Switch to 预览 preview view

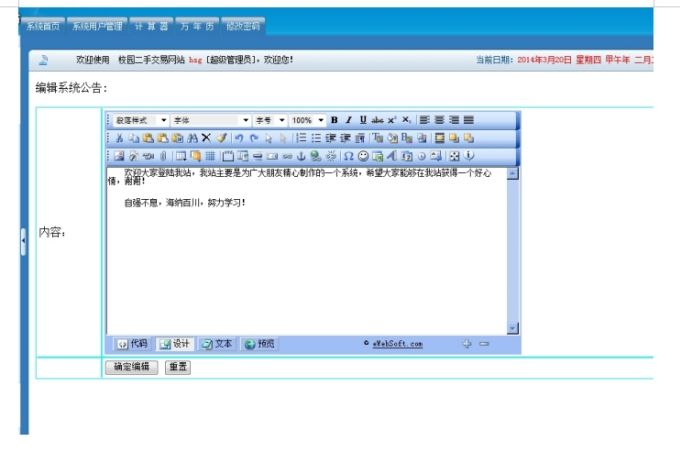(x=260, y=343)
